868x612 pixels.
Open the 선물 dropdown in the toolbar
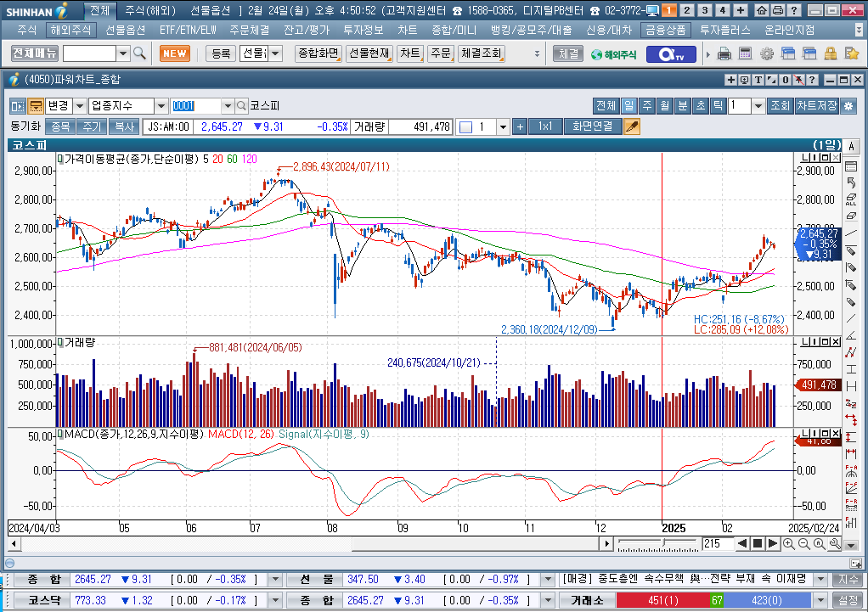(275, 53)
